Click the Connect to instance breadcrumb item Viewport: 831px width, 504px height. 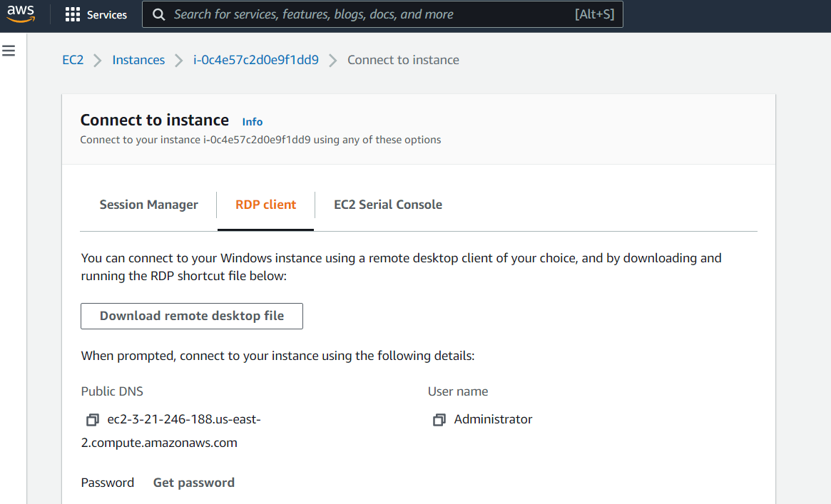403,60
